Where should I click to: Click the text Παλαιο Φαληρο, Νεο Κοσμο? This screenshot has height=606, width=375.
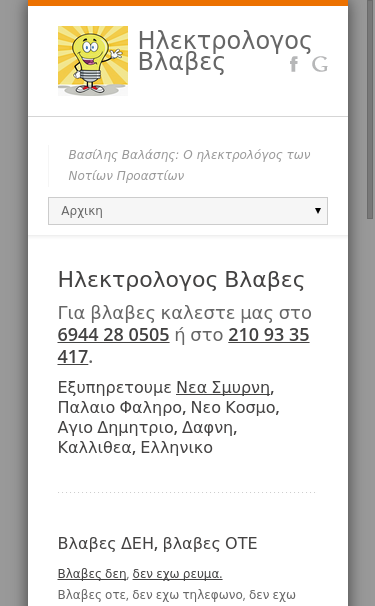click(x=169, y=407)
